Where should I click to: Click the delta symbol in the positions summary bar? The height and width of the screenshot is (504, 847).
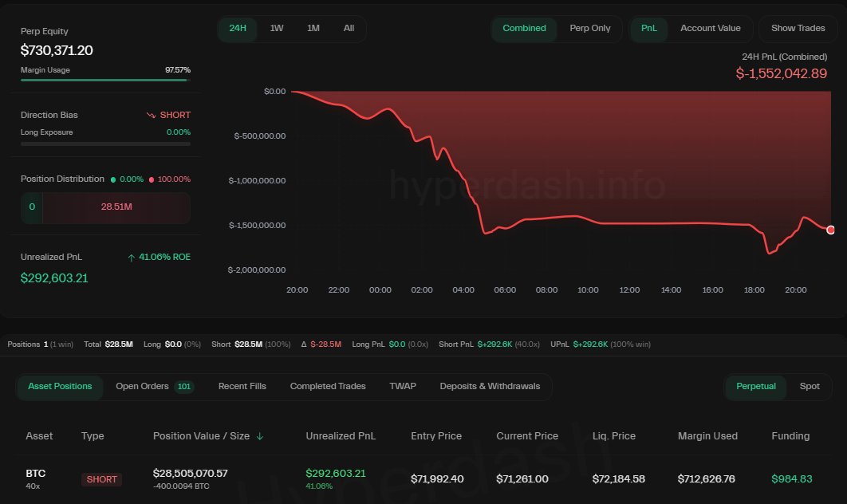click(304, 345)
